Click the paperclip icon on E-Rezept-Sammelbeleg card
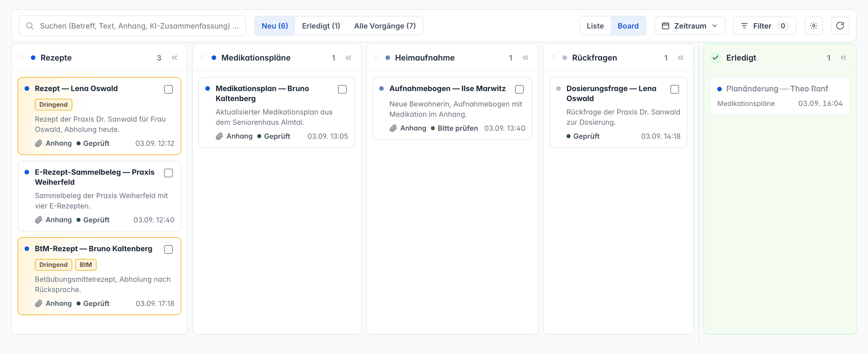This screenshot has width=868, height=354. pos(38,220)
